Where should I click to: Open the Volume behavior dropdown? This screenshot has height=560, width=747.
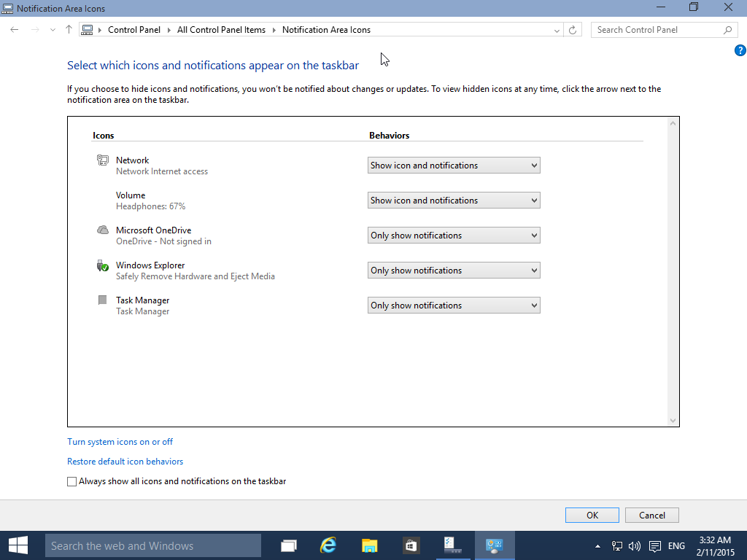pyautogui.click(x=454, y=201)
